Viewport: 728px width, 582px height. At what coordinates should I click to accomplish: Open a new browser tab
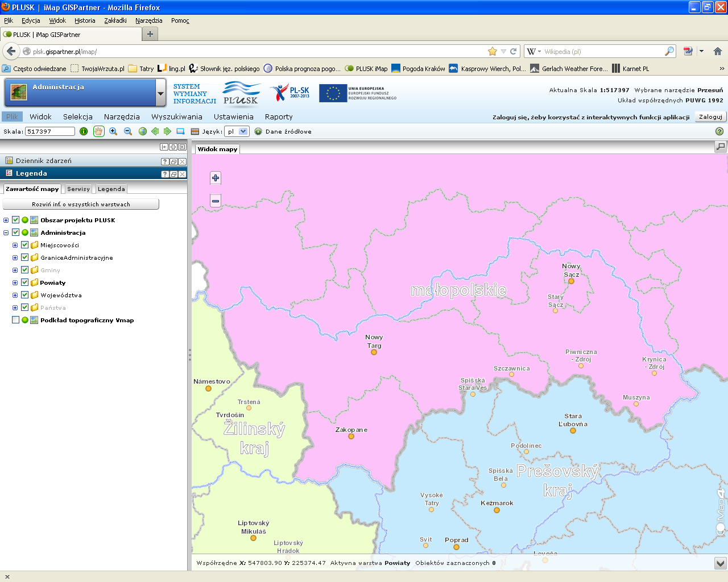tap(150, 34)
